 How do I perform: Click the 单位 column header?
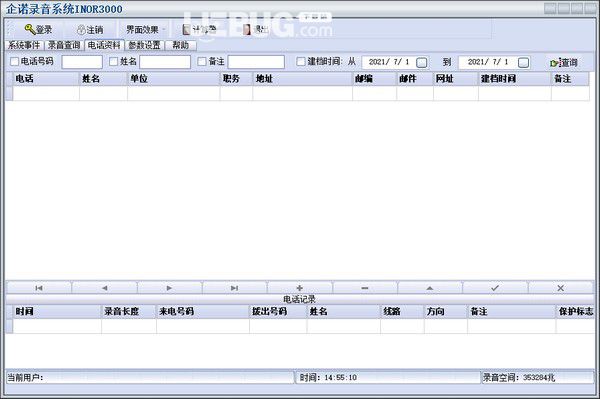[174, 79]
